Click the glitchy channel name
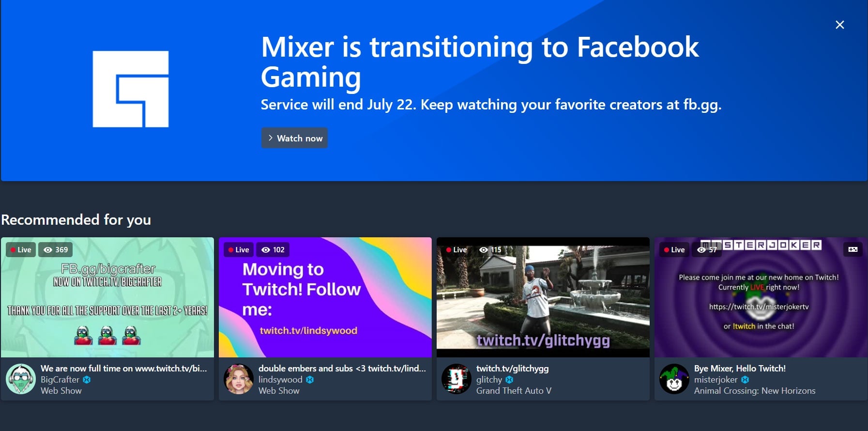This screenshot has width=868, height=431. point(489,380)
